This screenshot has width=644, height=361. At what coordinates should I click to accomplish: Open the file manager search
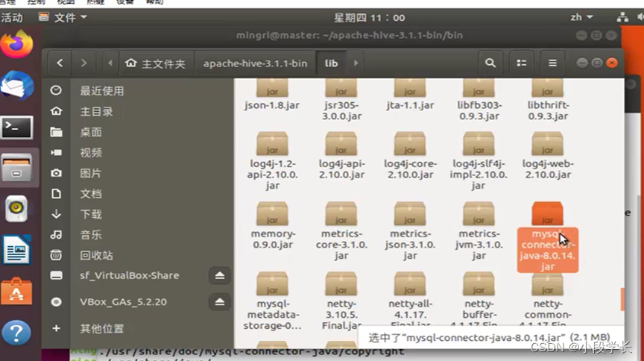pos(490,63)
